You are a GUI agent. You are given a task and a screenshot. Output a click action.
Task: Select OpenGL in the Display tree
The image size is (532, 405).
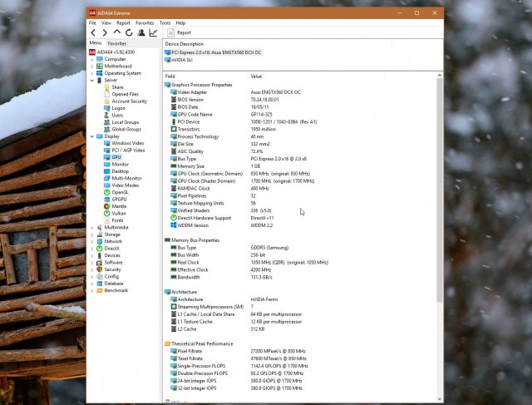click(120, 192)
